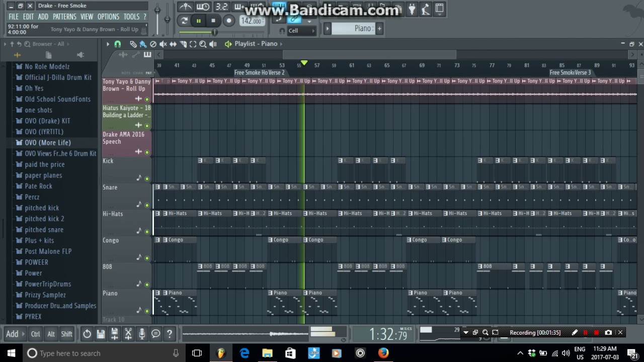Click the question mark help icon
644x362 pixels.
point(170,333)
